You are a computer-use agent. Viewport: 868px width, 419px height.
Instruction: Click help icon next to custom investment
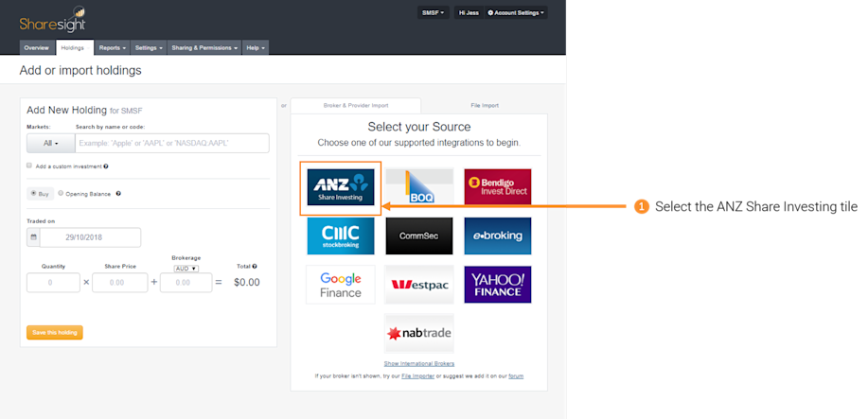point(106,166)
